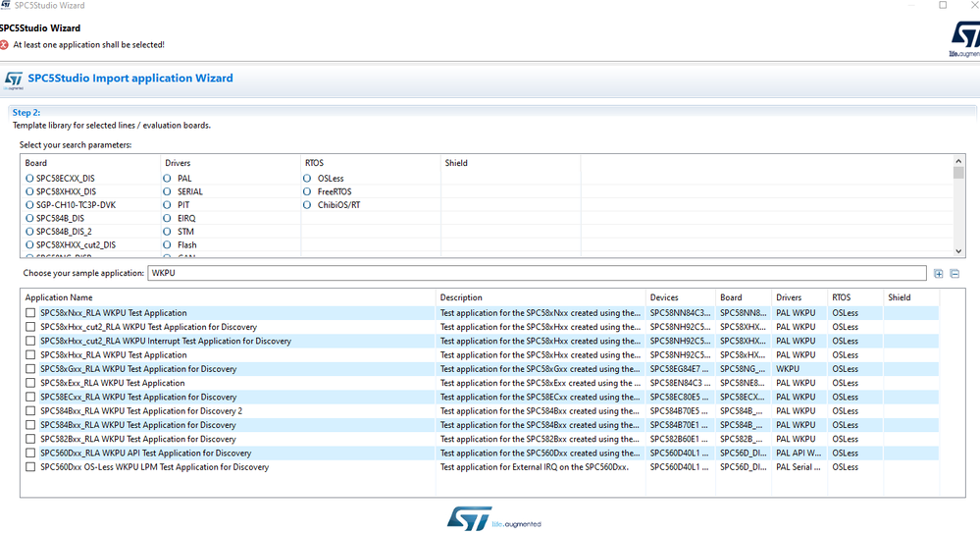
Task: Click the results RTOS column header
Action: [x=855, y=297]
